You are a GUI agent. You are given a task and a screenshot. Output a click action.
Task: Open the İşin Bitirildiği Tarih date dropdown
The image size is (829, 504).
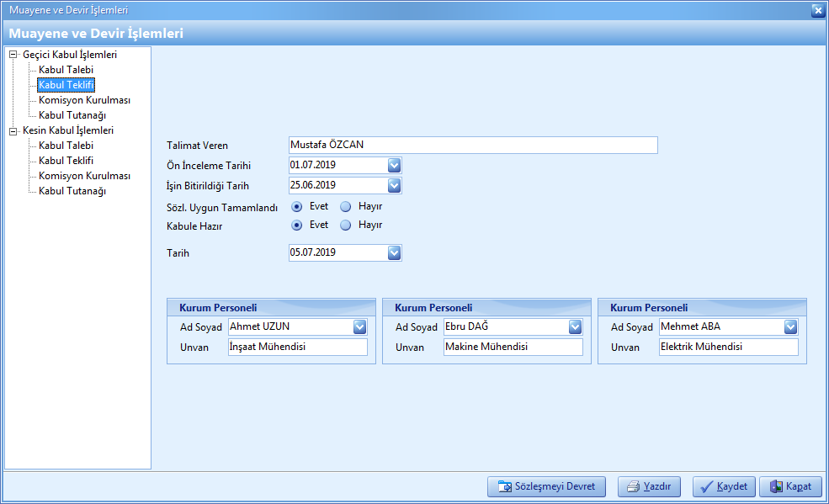pos(394,185)
